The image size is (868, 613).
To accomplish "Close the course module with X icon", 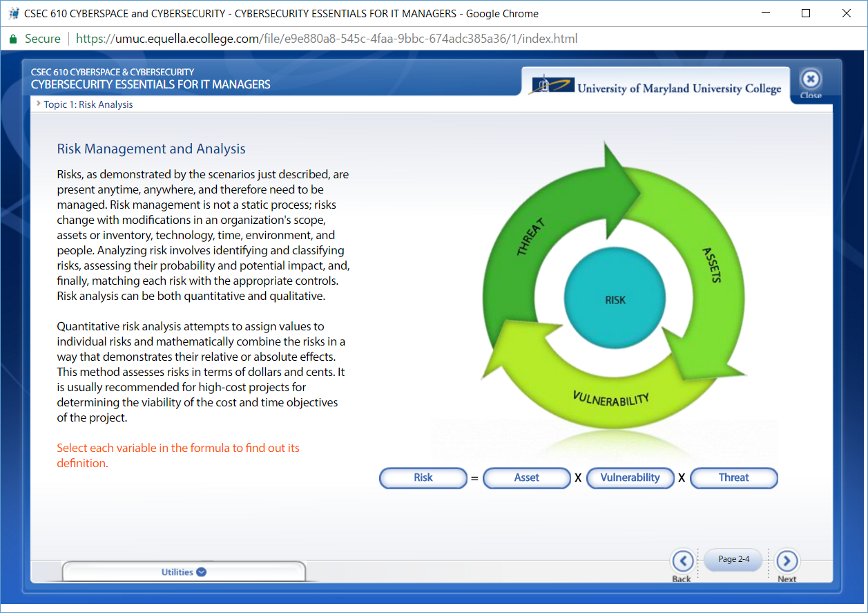I will click(811, 79).
